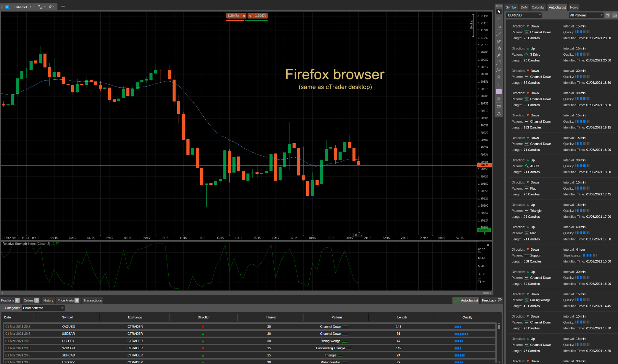Add a new chart tab with plus
This screenshot has width=618, height=364.
click(63, 7)
